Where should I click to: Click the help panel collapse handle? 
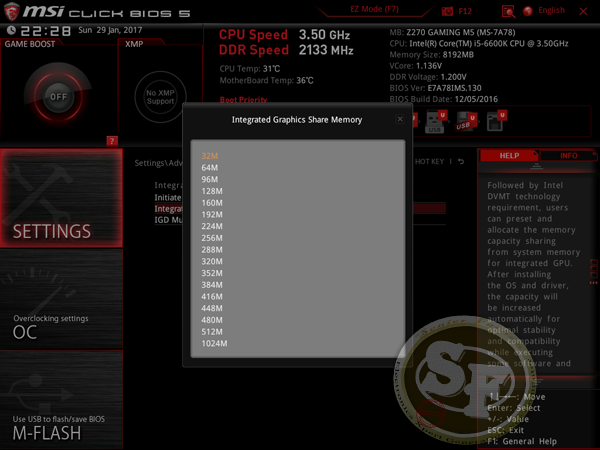pyautogui.click(x=536, y=166)
